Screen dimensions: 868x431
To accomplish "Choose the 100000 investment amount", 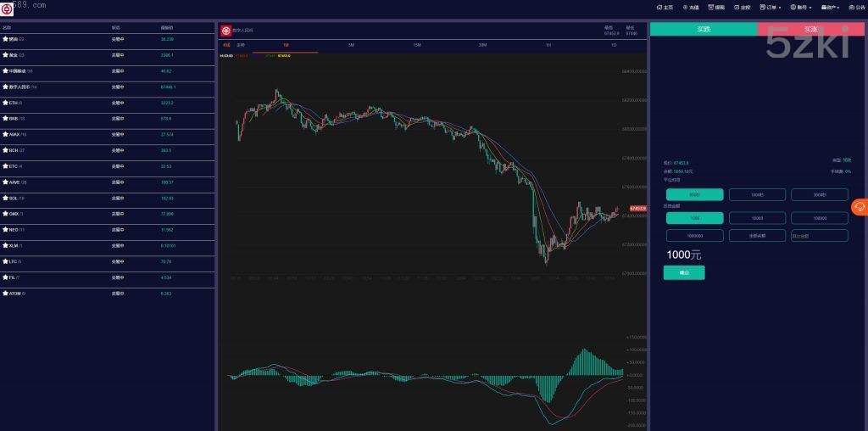I will pyautogui.click(x=820, y=218).
